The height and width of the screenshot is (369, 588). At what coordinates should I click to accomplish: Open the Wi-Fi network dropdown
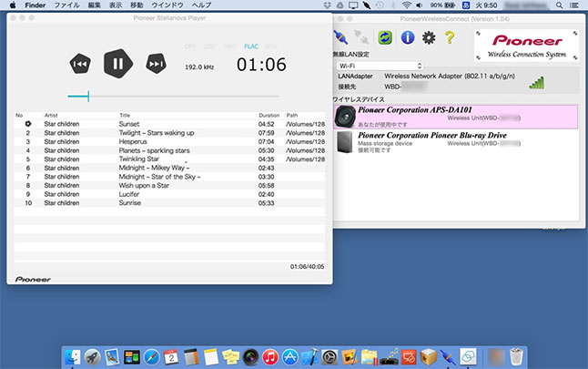tap(380, 66)
